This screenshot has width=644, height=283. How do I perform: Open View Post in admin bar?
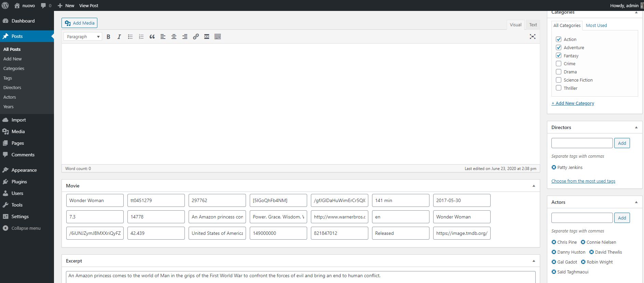click(x=89, y=5)
